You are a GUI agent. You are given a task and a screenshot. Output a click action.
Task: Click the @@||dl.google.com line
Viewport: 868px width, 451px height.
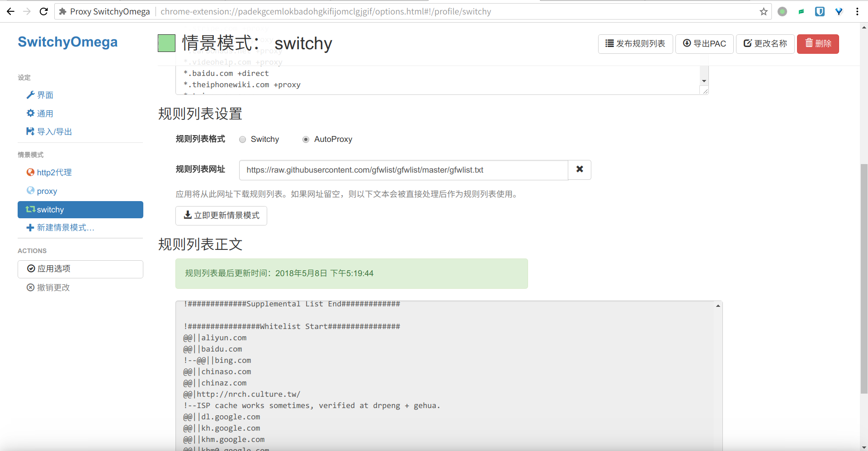pyautogui.click(x=222, y=417)
